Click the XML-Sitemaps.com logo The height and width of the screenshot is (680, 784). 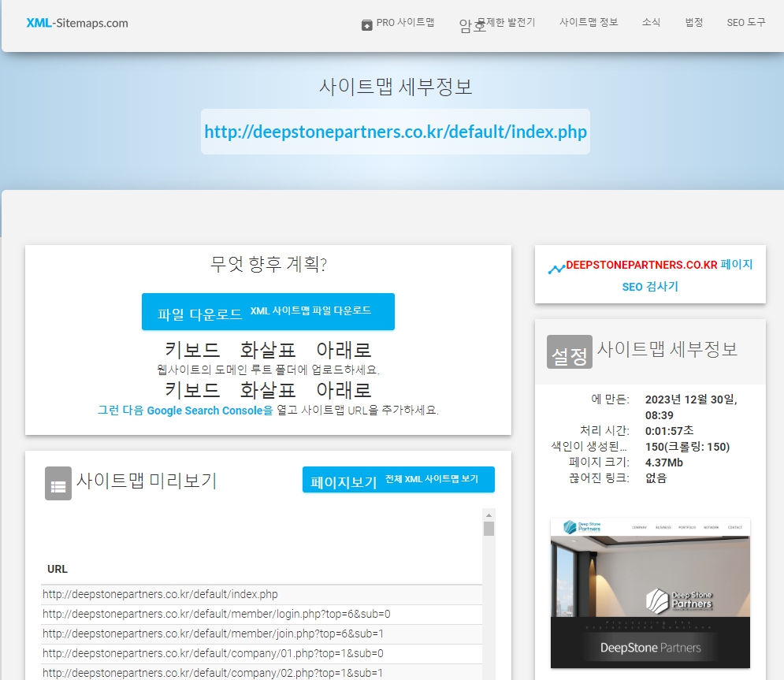point(76,23)
